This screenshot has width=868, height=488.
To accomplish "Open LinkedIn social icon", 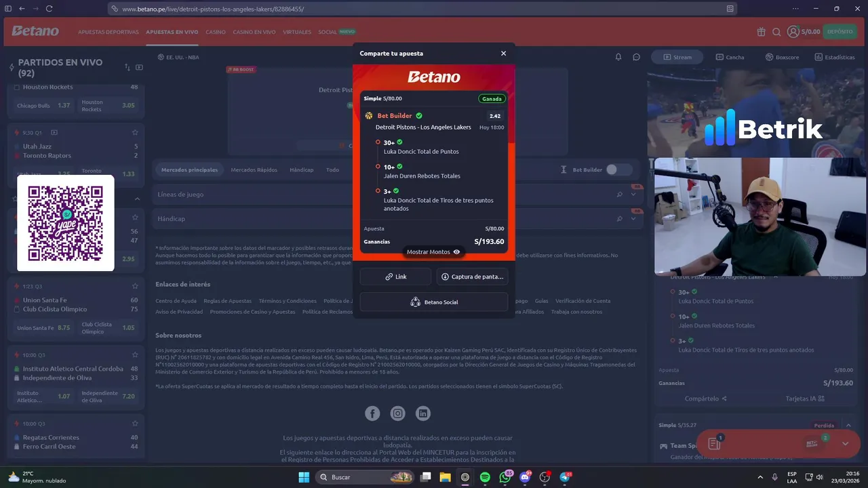I will (x=423, y=413).
